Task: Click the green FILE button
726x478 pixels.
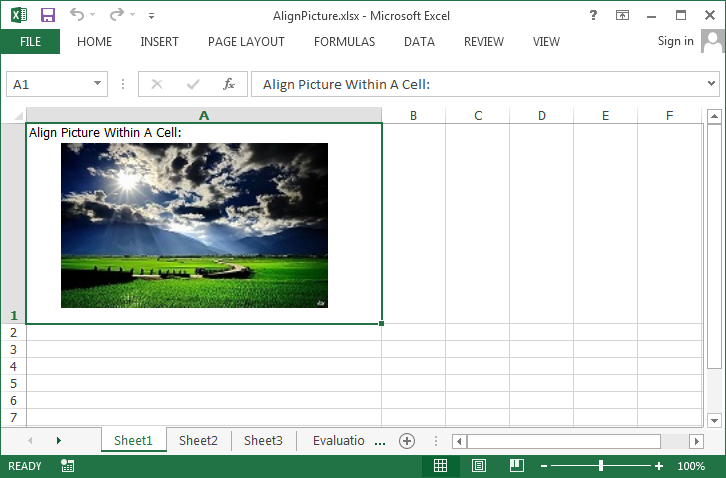Action: pyautogui.click(x=30, y=42)
